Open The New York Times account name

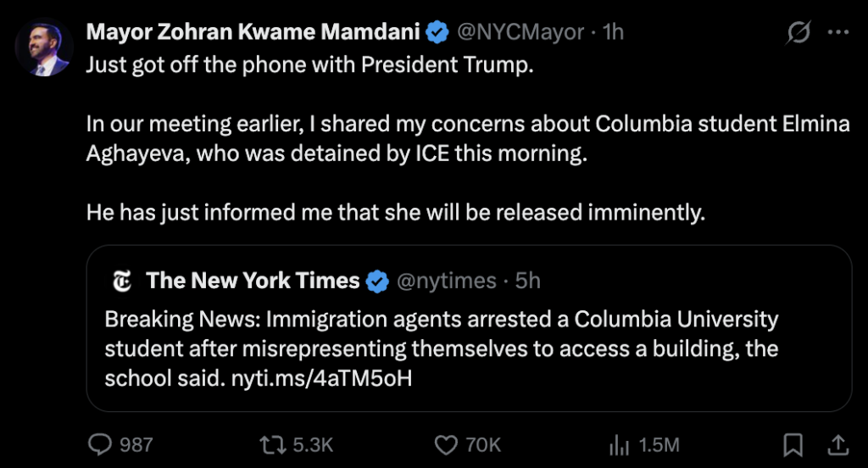[253, 281]
